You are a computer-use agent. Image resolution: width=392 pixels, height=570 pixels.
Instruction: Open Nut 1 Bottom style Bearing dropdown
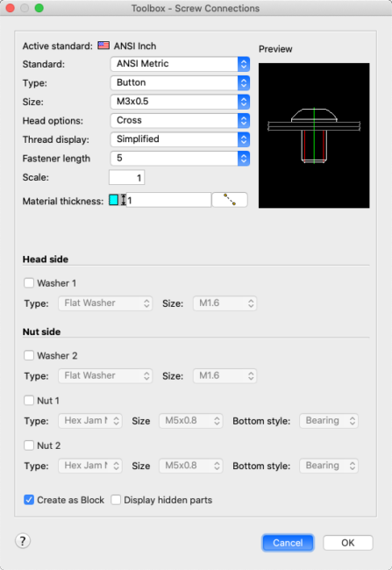pos(329,421)
